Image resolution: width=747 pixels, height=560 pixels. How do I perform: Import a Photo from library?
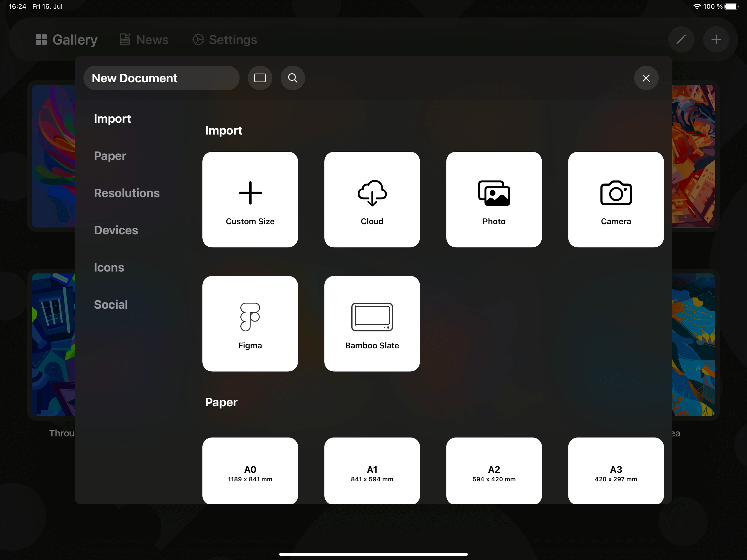[494, 199]
